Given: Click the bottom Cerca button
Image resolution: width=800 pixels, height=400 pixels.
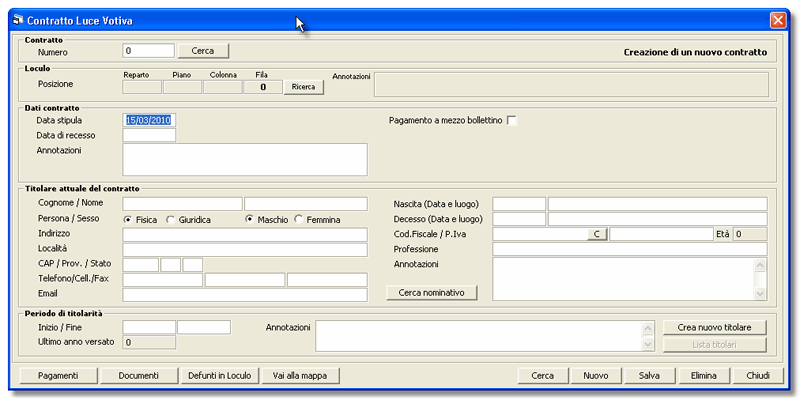Looking at the screenshot, I should [x=542, y=376].
